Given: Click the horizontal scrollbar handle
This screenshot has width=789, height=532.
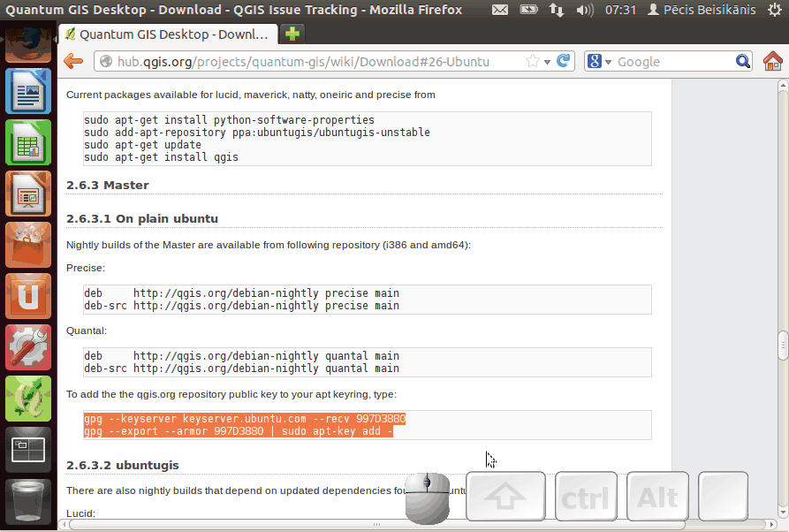Looking at the screenshot, I should (377, 524).
